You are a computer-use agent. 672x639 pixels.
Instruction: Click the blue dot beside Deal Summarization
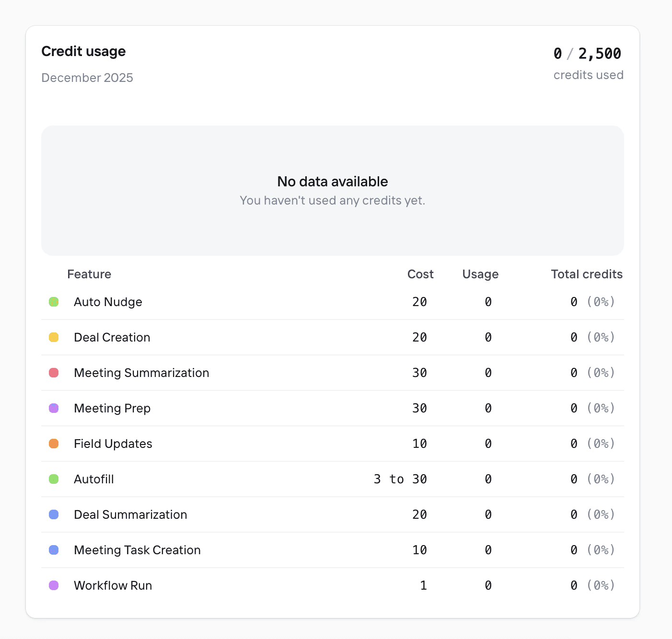(x=54, y=514)
